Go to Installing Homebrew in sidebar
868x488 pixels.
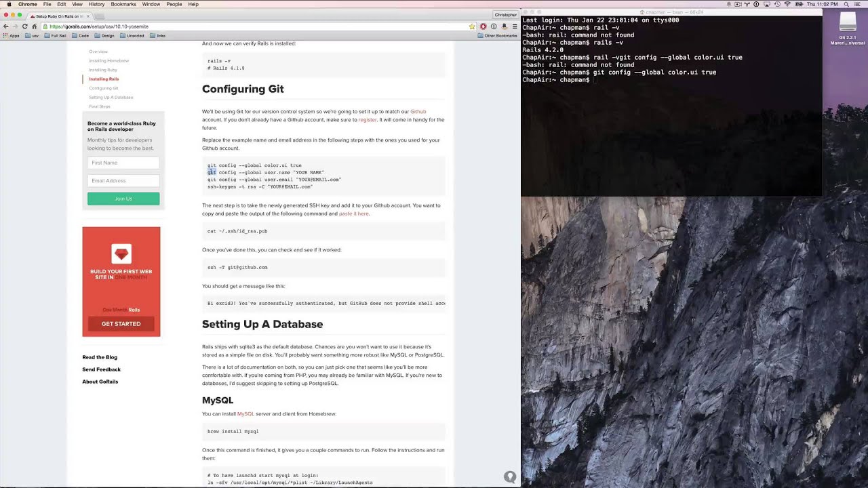click(x=109, y=61)
